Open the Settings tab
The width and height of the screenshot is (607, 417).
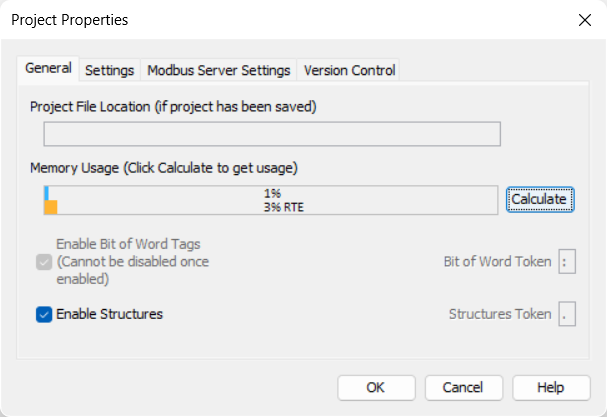tap(109, 70)
